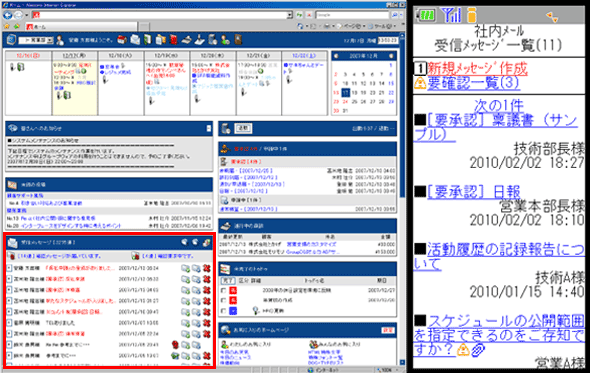
Task: Open the house-shaped home icon in groupware toolbar
Action: (122, 39)
